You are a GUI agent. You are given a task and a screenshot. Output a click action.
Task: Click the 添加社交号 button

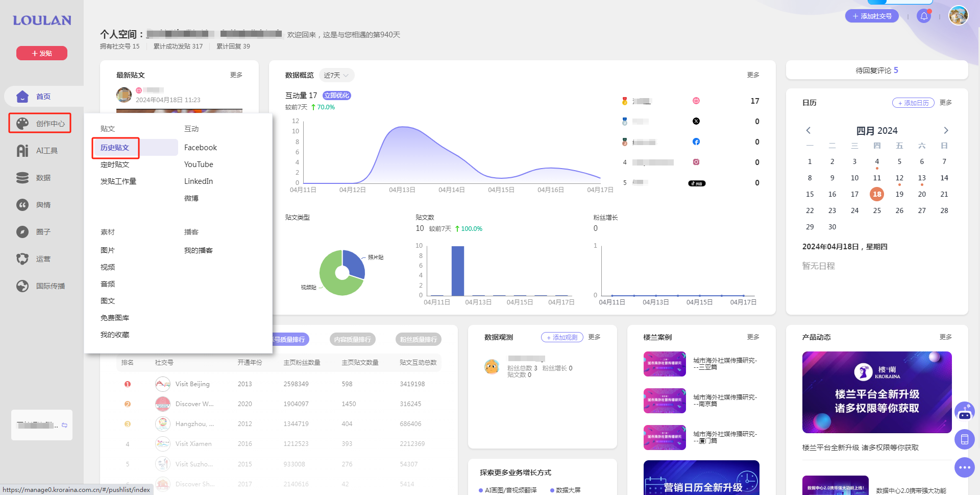(x=872, y=16)
